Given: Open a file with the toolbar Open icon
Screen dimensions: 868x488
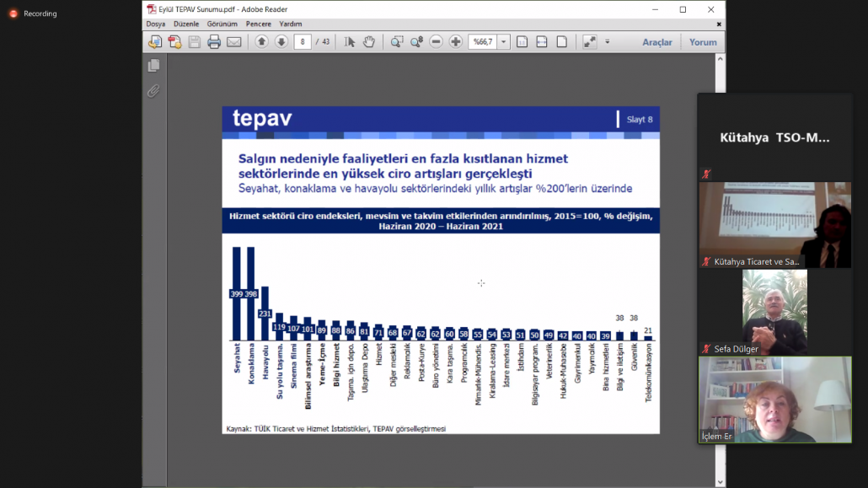Looking at the screenshot, I should [x=155, y=42].
